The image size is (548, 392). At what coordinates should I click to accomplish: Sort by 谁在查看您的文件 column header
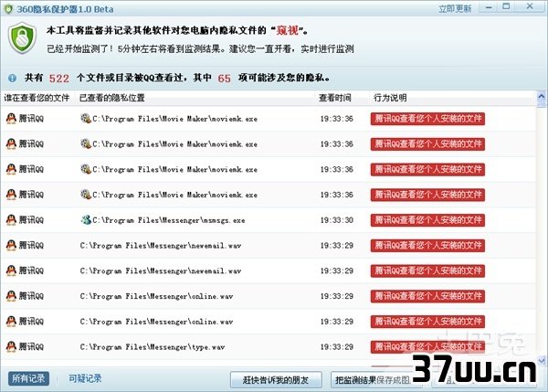tap(37, 98)
